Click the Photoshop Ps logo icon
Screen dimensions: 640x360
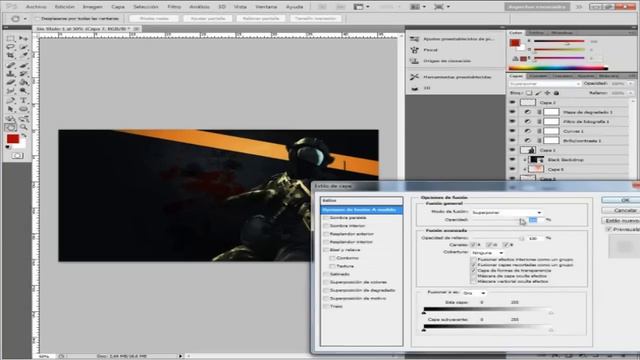11,7
